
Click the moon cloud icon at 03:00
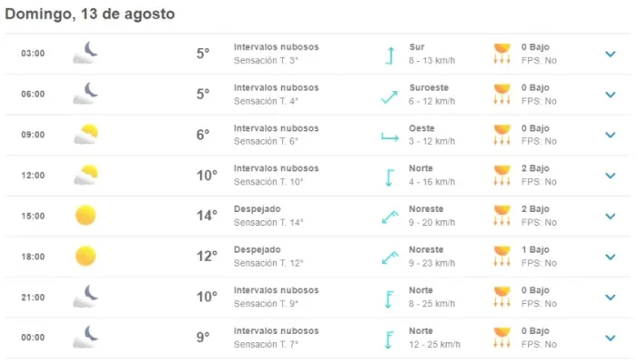86,53
